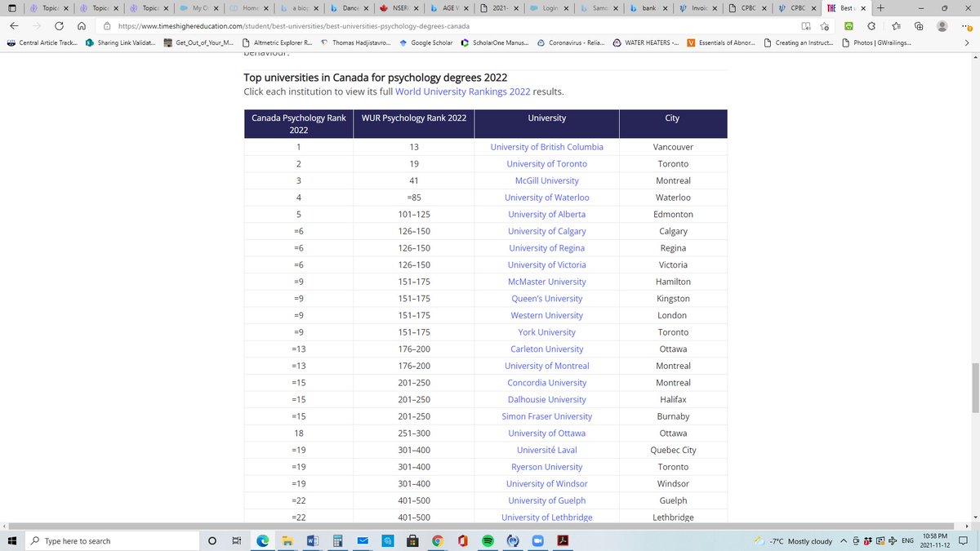
Task: Click the Windows taskbar search box
Action: pyautogui.click(x=113, y=540)
